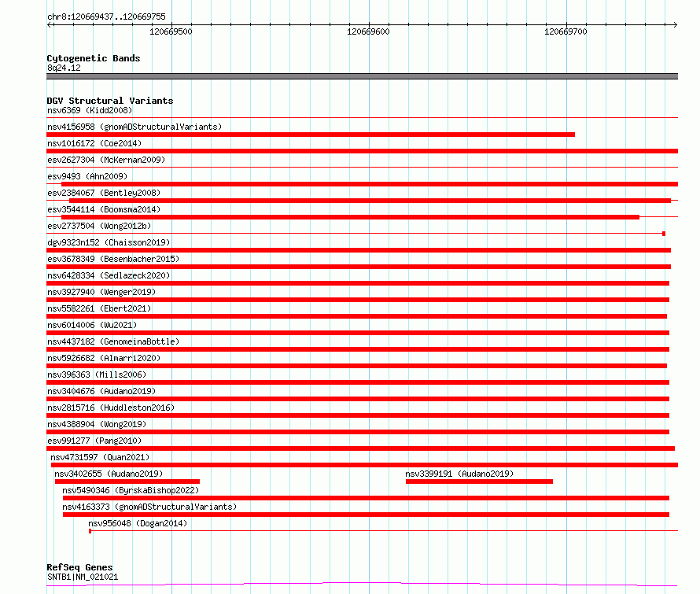Viewport: 700px width, 594px height.
Task: Select nsv3927940 (Wenger2019) variant
Action: (101, 292)
